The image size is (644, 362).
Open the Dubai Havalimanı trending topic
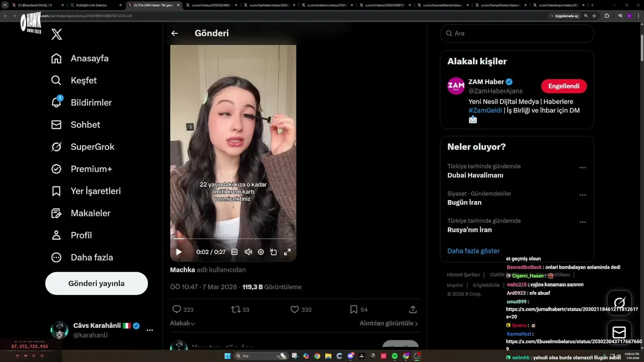coord(475,175)
